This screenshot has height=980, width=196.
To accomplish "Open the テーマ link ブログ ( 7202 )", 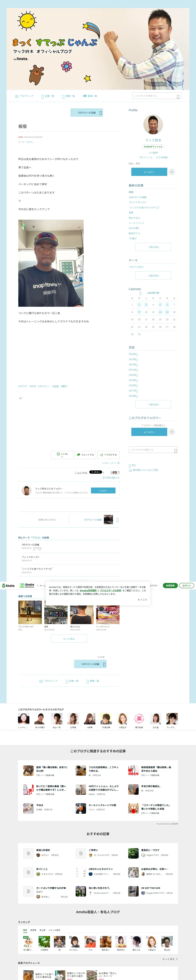I will (x=136, y=267).
